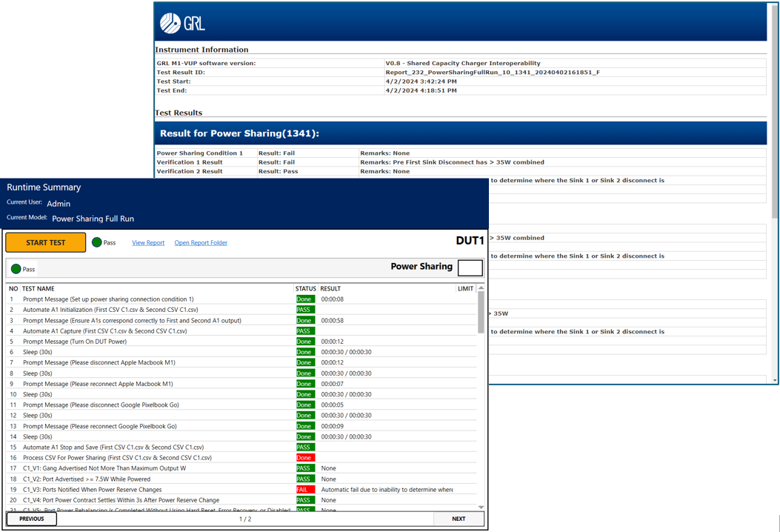Open the View Report link

pyautogui.click(x=147, y=242)
